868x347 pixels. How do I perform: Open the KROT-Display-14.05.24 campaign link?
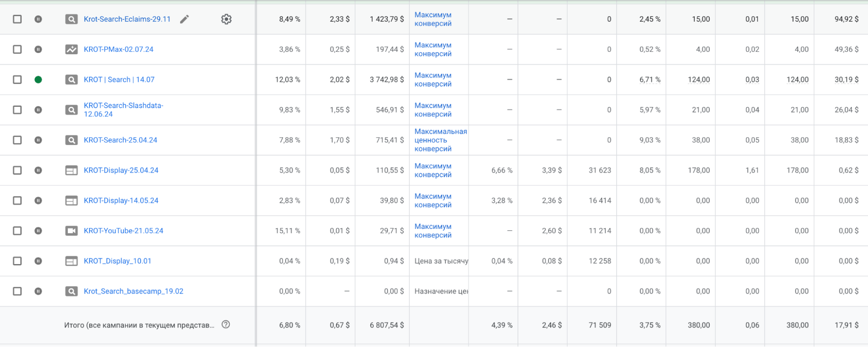click(121, 201)
